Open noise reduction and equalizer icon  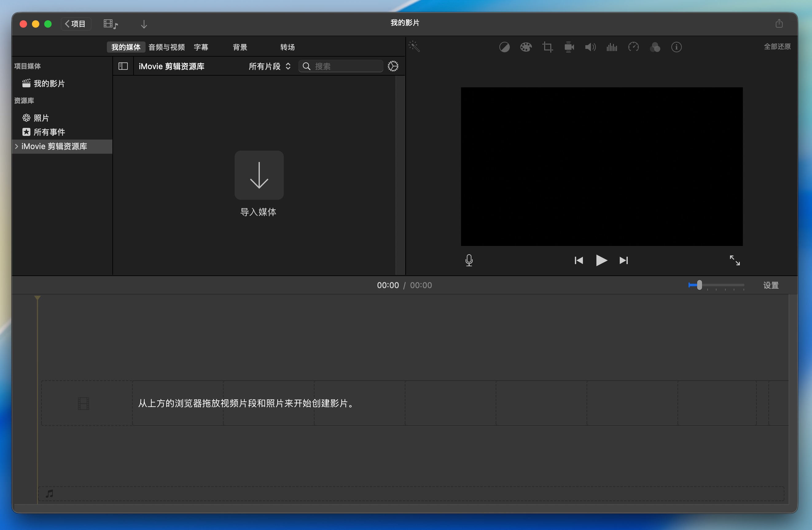click(612, 47)
